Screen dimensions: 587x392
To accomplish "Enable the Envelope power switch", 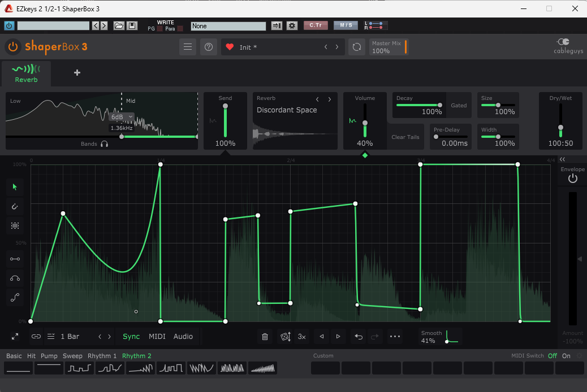I will click(573, 179).
